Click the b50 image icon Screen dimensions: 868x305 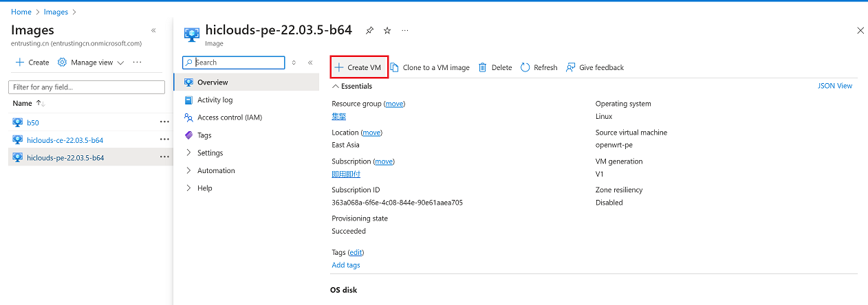point(18,122)
